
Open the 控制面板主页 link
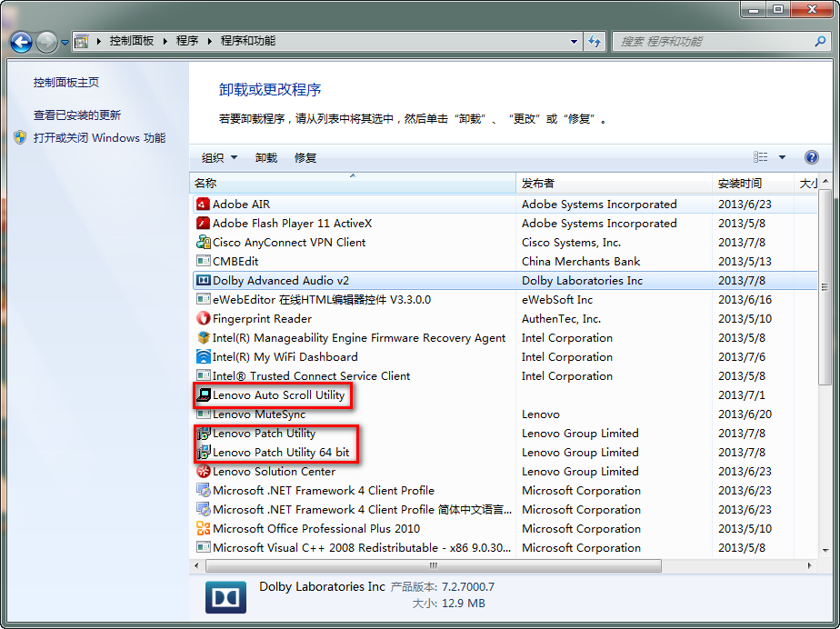(65, 82)
